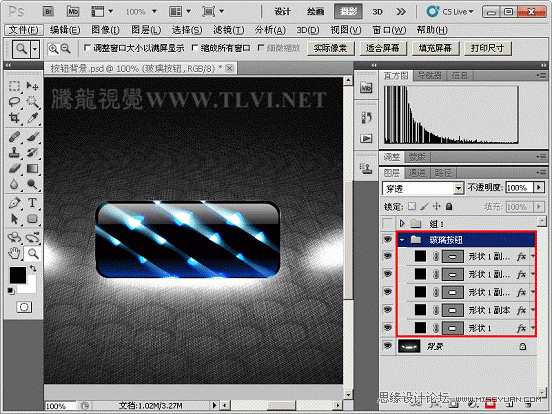Hide the 玻璃按钮 group with its eye
This screenshot has width=552, height=414.
(388, 240)
